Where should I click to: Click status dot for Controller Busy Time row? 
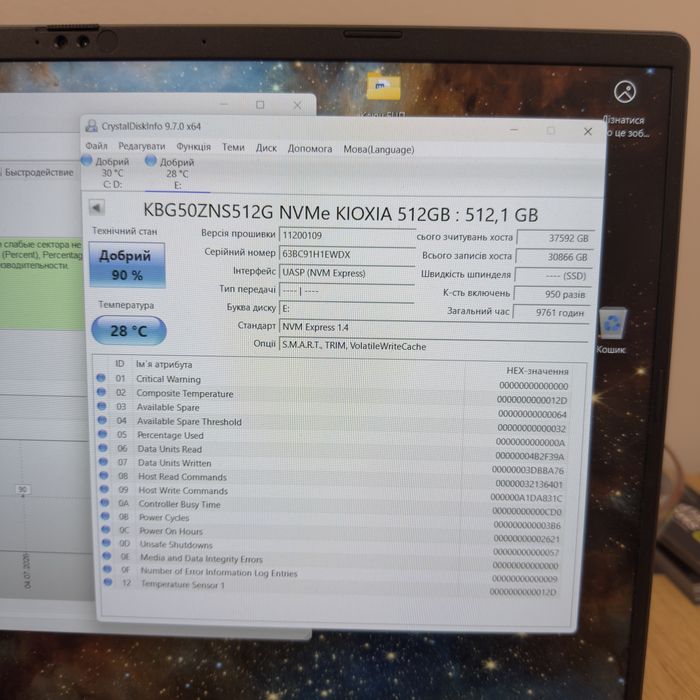point(105,503)
